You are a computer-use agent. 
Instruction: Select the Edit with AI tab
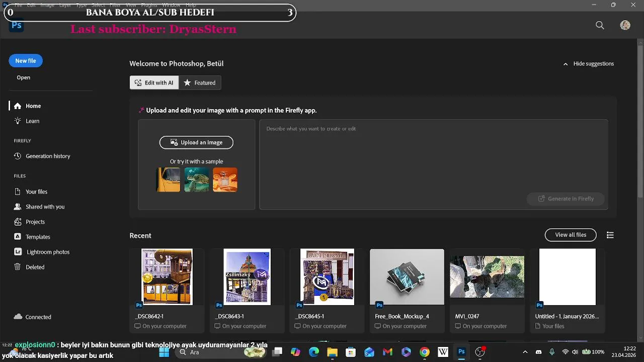[154, 83]
